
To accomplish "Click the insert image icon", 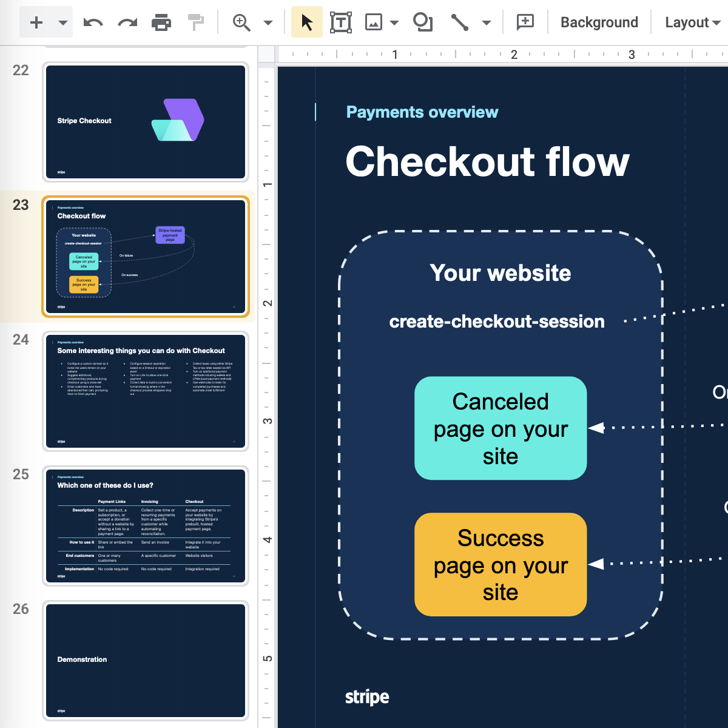I will pyautogui.click(x=373, y=23).
